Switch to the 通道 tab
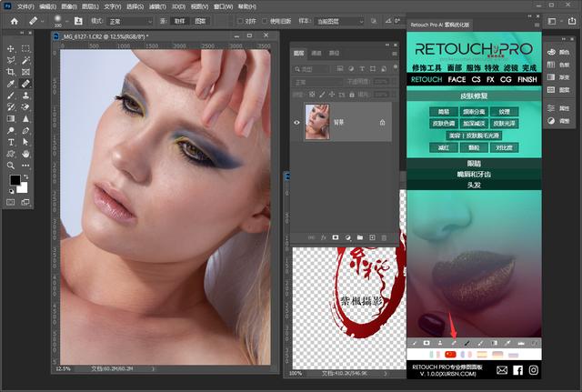Viewport: 582px width, 392px height. tap(316, 54)
